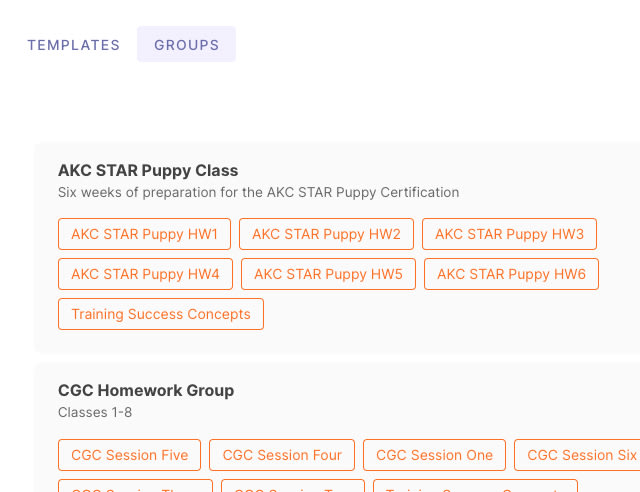The image size is (640, 492).
Task: Open AKC STAR Puppy HW1 template
Action: pyautogui.click(x=144, y=234)
